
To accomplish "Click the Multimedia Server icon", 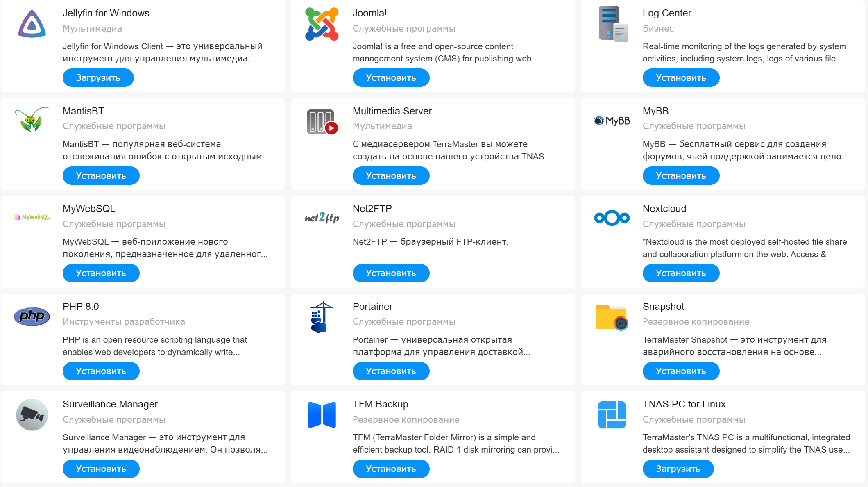I will click(x=322, y=122).
